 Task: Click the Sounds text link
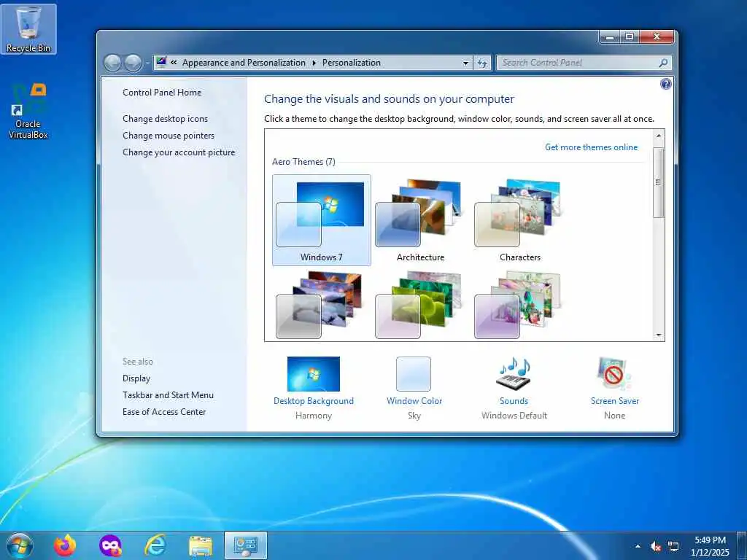(514, 401)
